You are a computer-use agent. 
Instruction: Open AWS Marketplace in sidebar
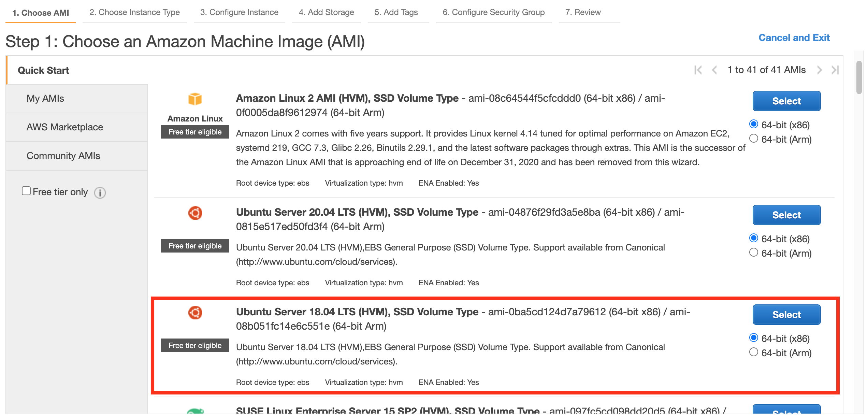point(65,127)
